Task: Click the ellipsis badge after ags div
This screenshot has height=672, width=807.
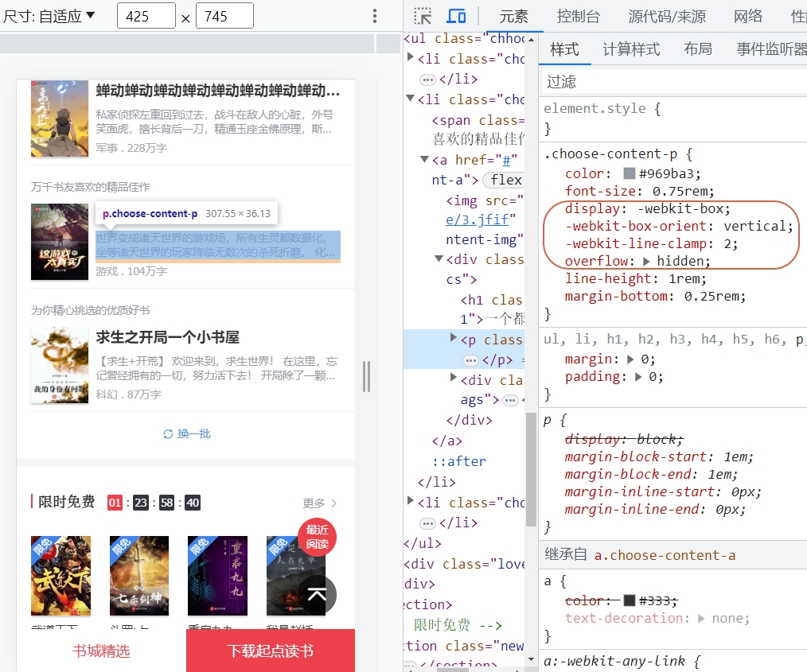Action: point(510,400)
